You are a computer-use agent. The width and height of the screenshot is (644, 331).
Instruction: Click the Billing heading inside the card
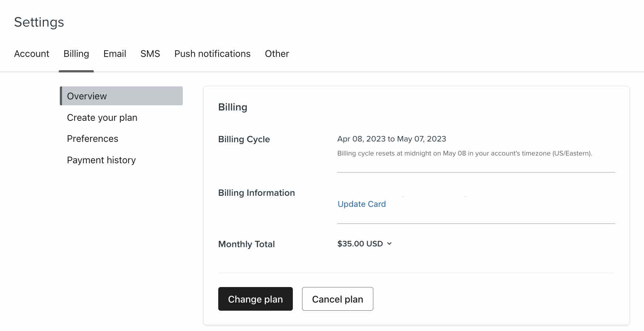(x=233, y=107)
